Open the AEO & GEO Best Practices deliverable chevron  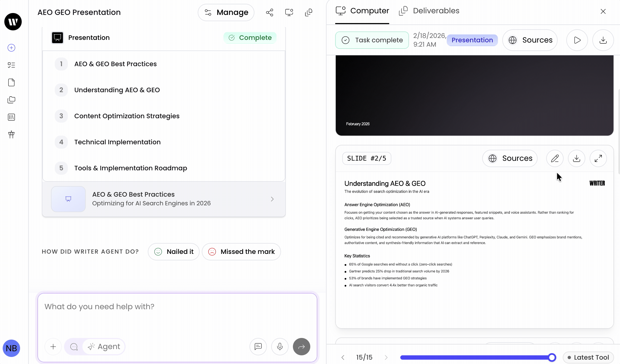point(272,199)
